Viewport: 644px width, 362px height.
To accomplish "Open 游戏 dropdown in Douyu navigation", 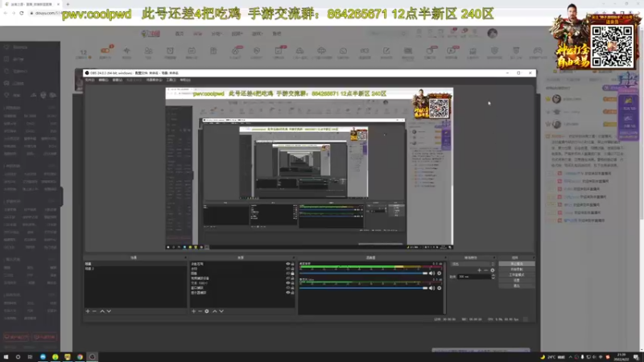I will 257,34.
